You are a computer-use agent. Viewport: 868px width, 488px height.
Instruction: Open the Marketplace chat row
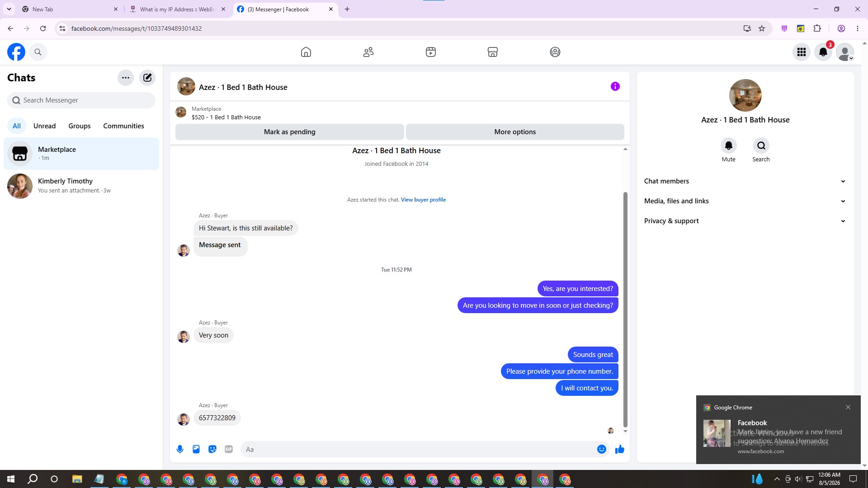pos(81,154)
